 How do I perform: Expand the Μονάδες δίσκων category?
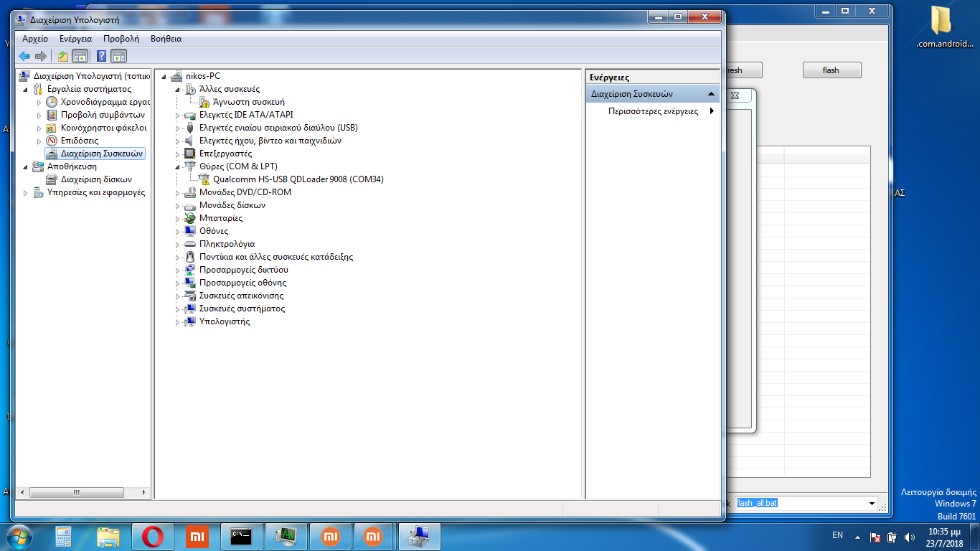coord(179,205)
